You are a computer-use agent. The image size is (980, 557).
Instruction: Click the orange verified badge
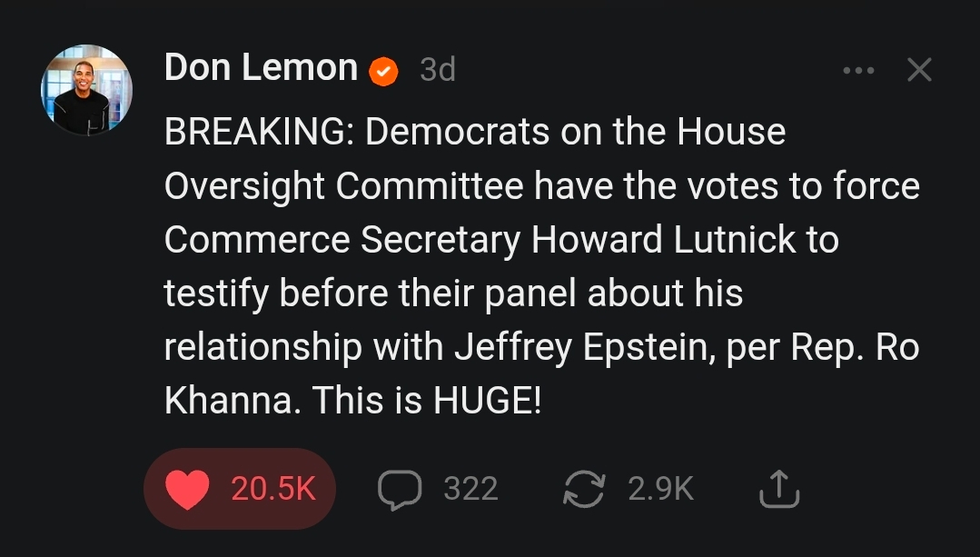[x=383, y=70]
